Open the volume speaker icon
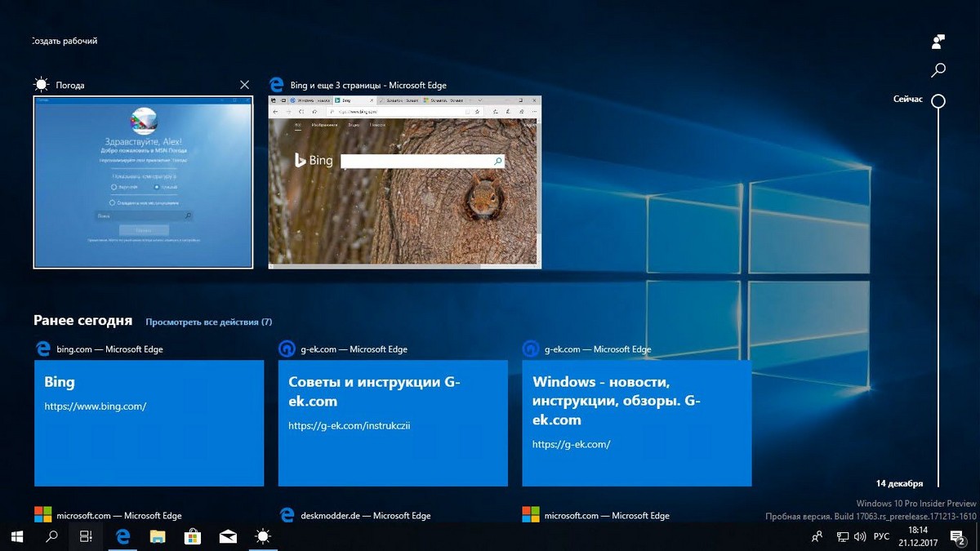 (860, 536)
